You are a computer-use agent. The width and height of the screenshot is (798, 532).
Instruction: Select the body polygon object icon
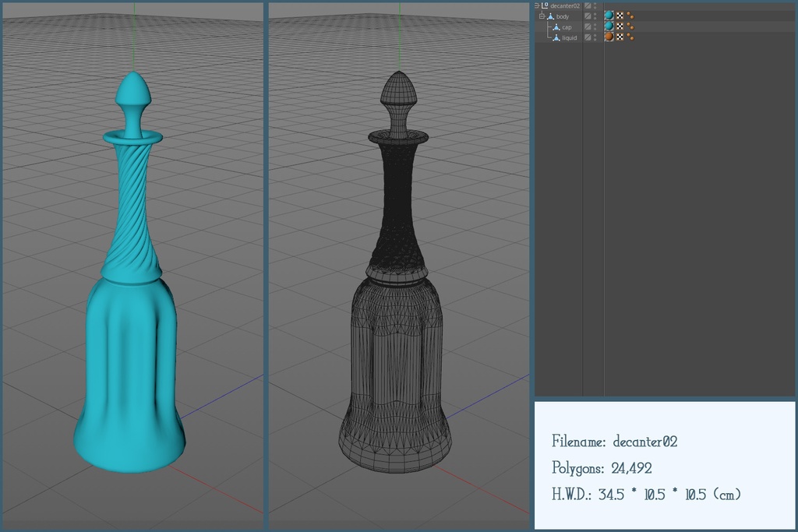point(551,16)
